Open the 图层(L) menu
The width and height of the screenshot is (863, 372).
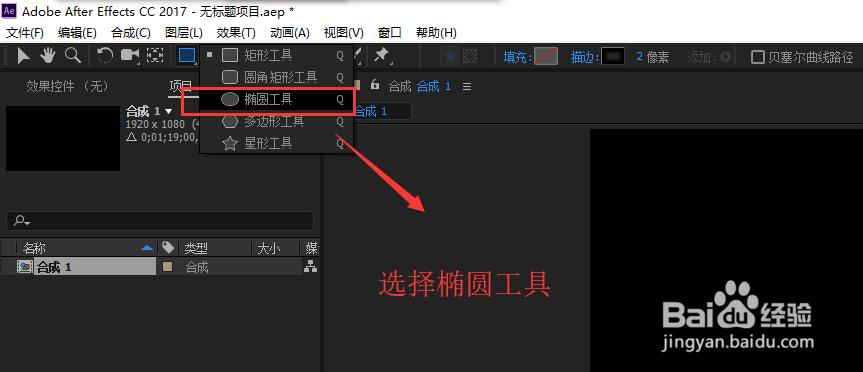click(x=184, y=32)
